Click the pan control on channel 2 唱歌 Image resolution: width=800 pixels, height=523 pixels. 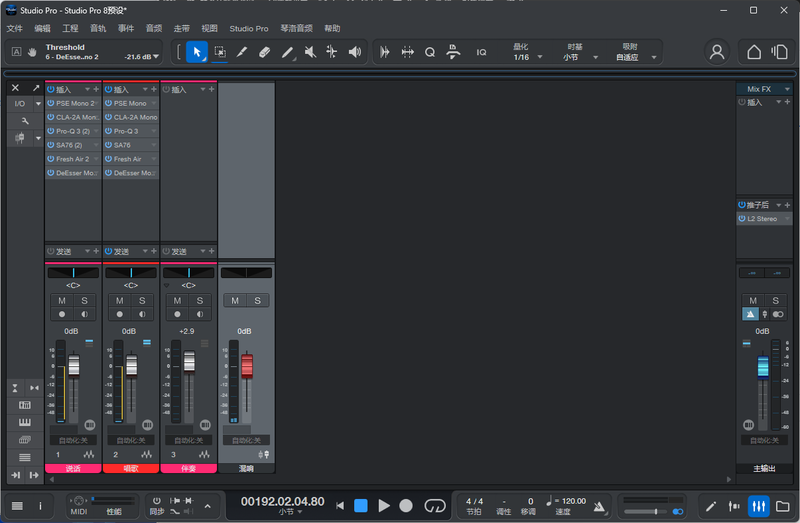[x=131, y=273]
